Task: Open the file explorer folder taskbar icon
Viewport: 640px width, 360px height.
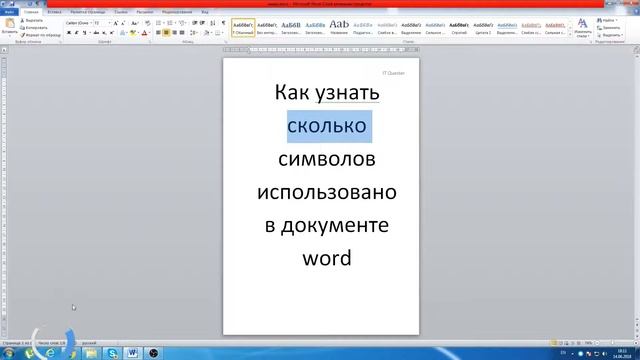Action: pos(91,353)
